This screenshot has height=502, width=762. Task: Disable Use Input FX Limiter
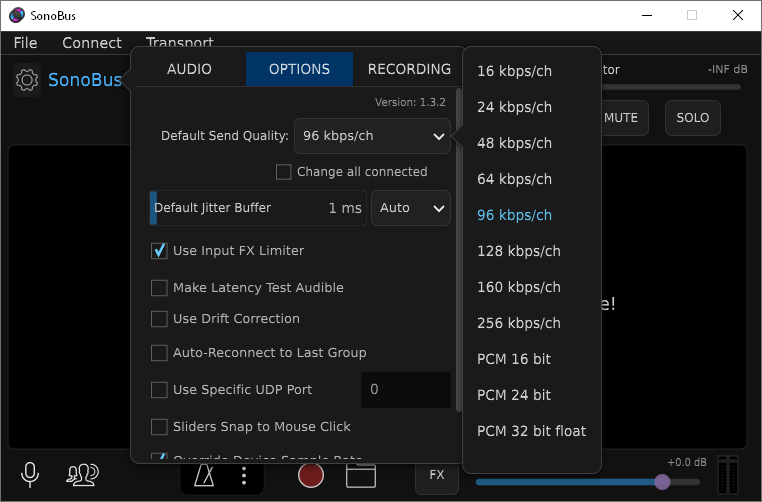point(159,251)
